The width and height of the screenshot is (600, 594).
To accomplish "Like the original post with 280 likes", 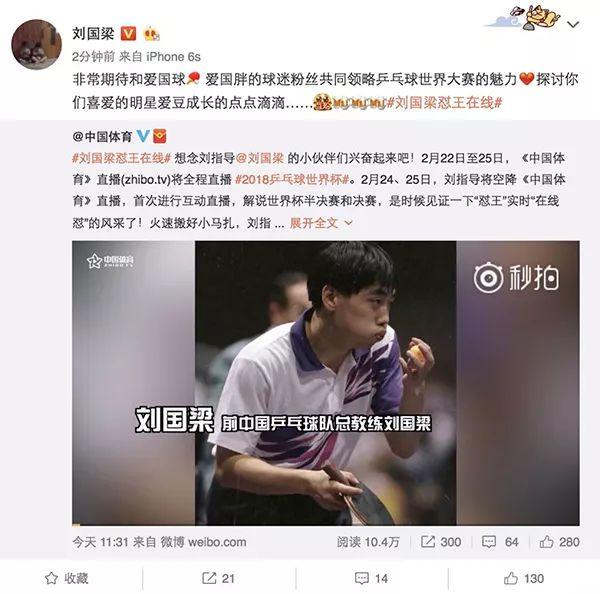I will (559, 542).
